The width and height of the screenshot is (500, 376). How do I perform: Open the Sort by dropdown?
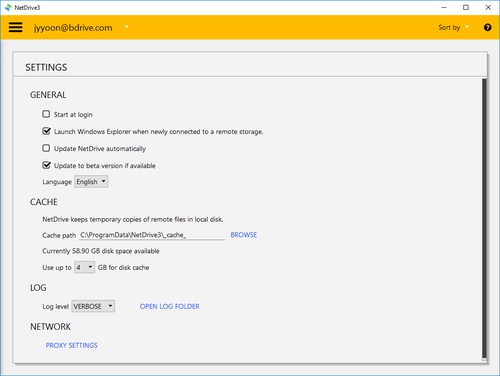[x=453, y=27]
